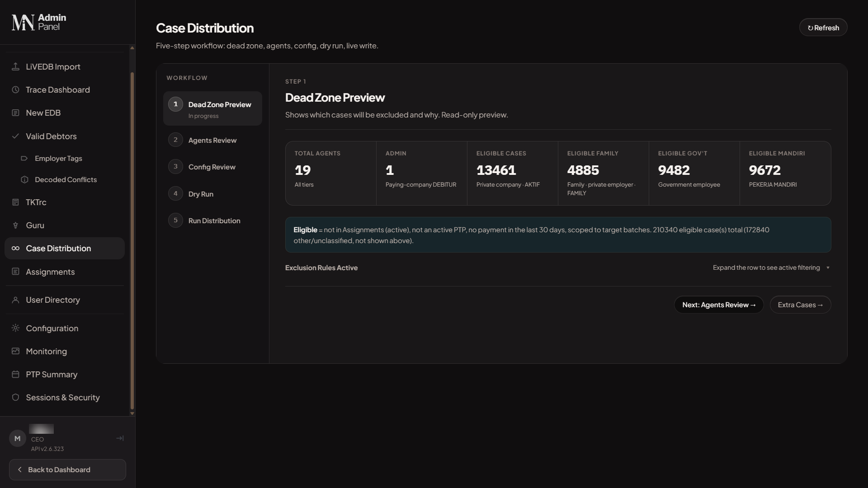Viewport: 868px width, 488px height.
Task: Open LiVEDB Import page
Action: click(x=65, y=66)
